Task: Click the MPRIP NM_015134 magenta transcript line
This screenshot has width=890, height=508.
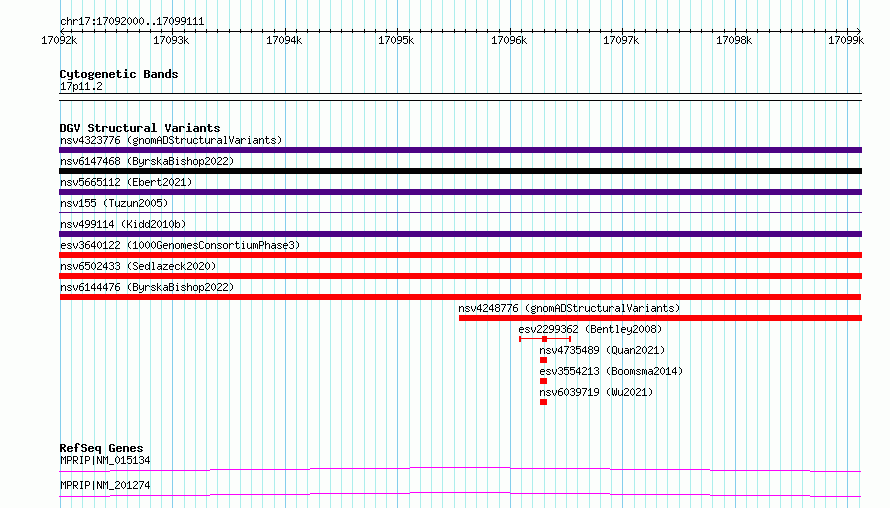Action: (x=460, y=469)
